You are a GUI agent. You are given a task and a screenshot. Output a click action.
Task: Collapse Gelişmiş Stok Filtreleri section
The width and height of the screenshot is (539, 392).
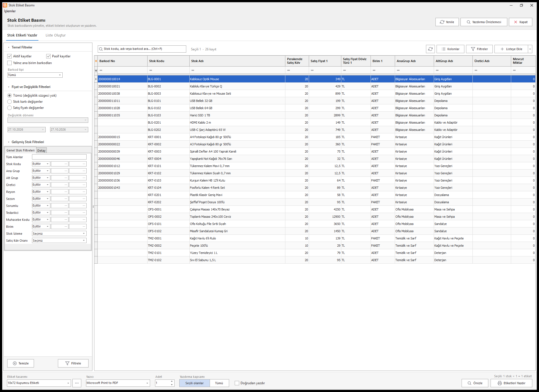click(x=9, y=142)
